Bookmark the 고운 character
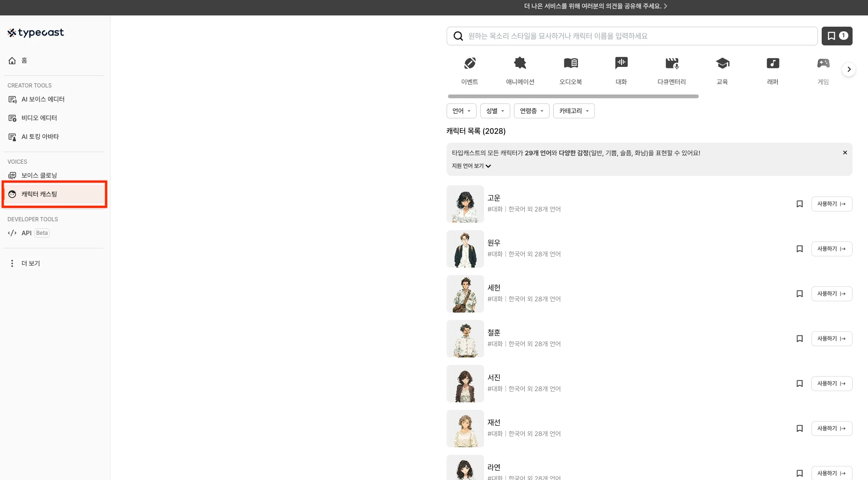The image size is (868, 480). [799, 204]
